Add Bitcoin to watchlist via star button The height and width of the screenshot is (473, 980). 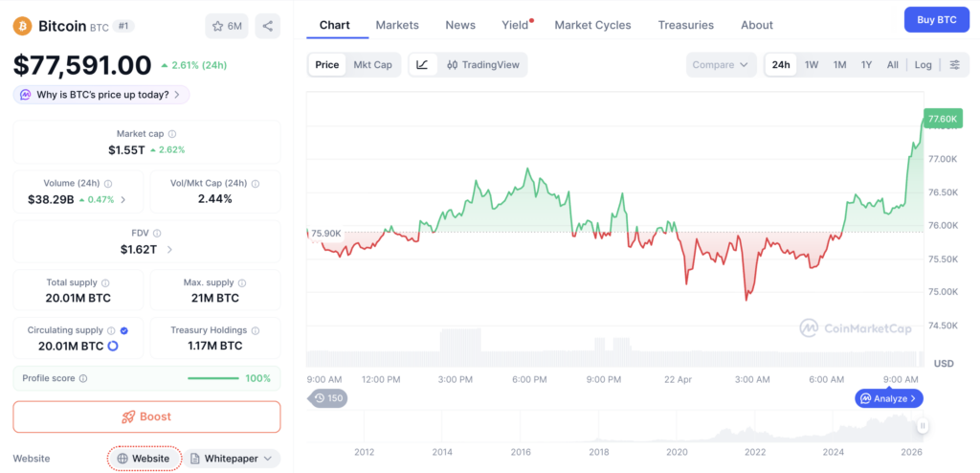tap(227, 26)
